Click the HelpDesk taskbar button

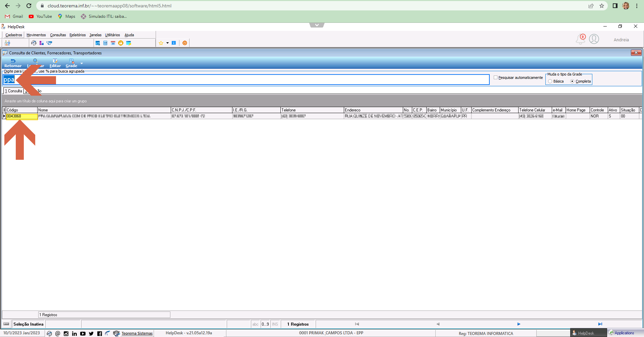click(x=588, y=333)
